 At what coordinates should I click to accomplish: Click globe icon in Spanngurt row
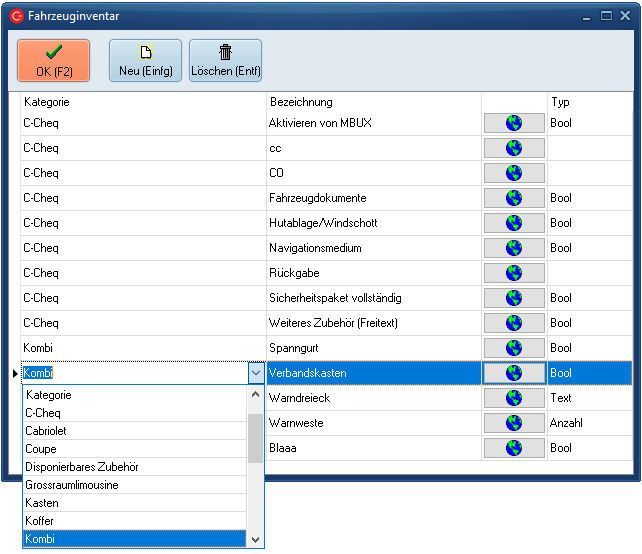[514, 348]
